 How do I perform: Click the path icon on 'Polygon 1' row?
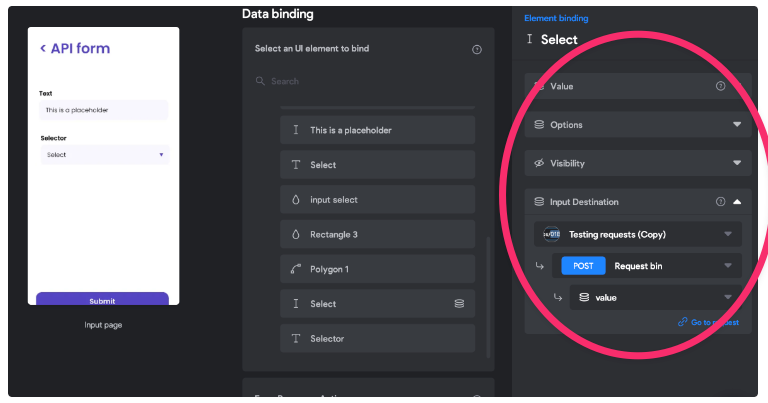click(x=296, y=269)
